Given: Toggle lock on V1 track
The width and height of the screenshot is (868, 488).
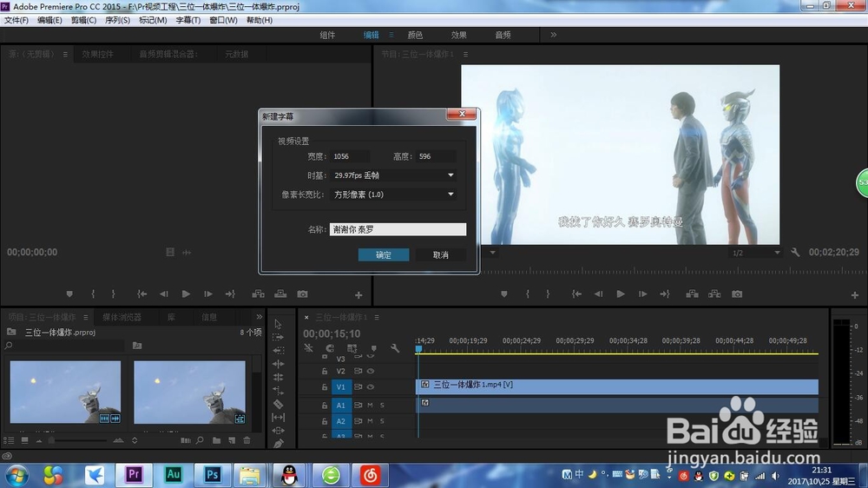Looking at the screenshot, I should point(325,387).
